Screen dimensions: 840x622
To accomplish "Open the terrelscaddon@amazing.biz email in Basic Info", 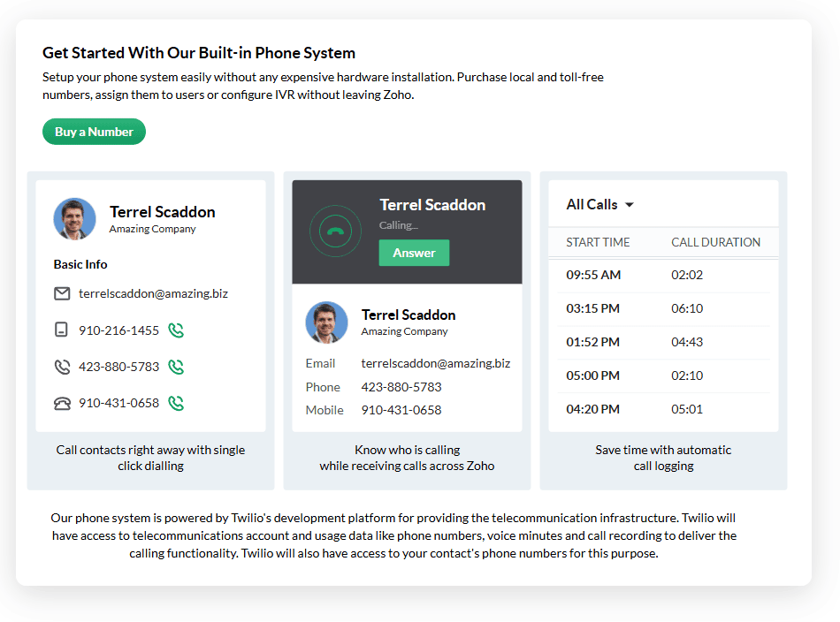I will [x=153, y=293].
